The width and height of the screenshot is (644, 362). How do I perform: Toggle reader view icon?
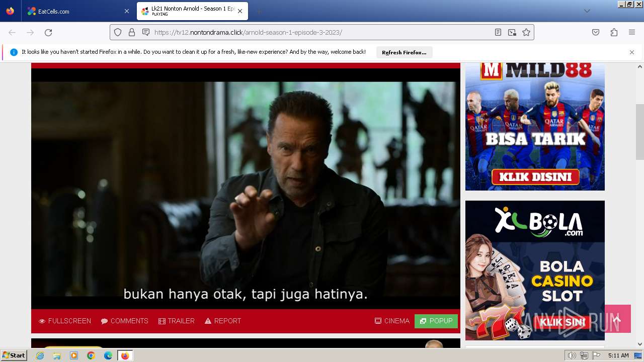pyautogui.click(x=498, y=32)
